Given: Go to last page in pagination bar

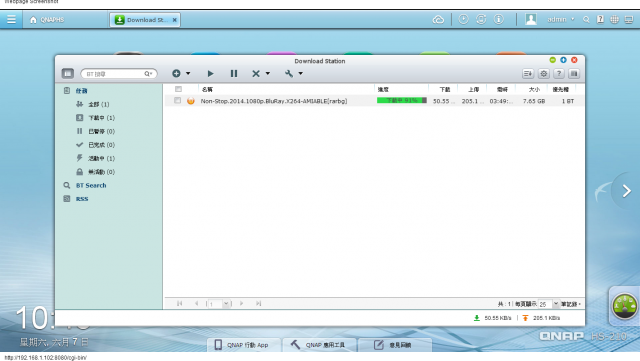Looking at the screenshot, I should click(x=258, y=303).
